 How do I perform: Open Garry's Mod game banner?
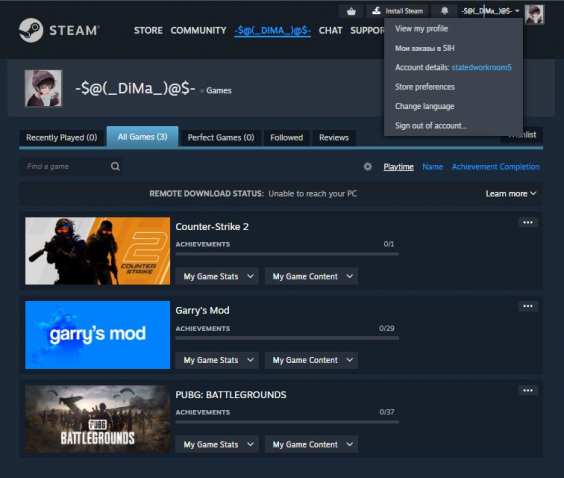[97, 335]
